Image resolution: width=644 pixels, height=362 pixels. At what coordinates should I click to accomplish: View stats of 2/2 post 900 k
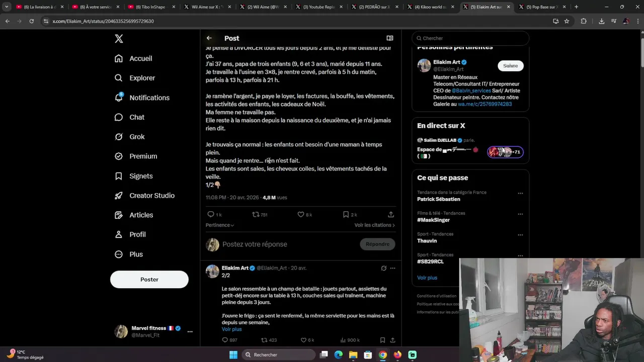[x=350, y=340]
